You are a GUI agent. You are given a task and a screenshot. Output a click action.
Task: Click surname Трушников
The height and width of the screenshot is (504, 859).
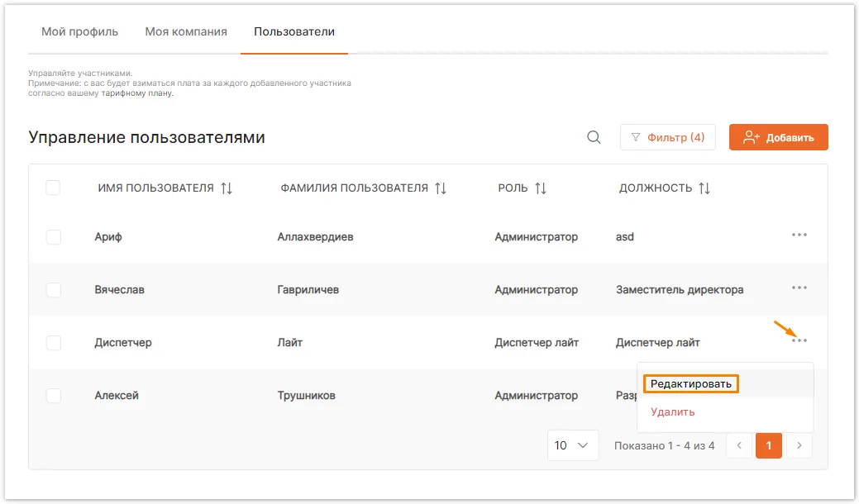click(x=306, y=395)
